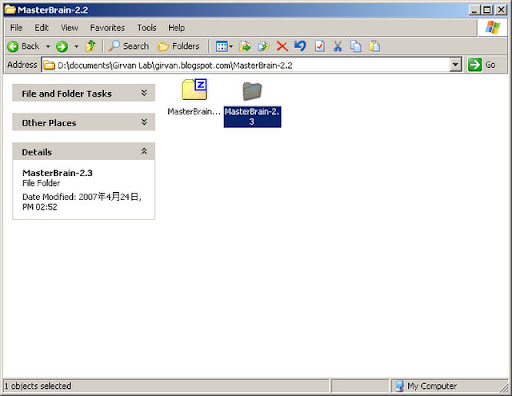Select the MasterBrain-2.3 folder icon
Viewport: 512px width, 396px height.
252,91
